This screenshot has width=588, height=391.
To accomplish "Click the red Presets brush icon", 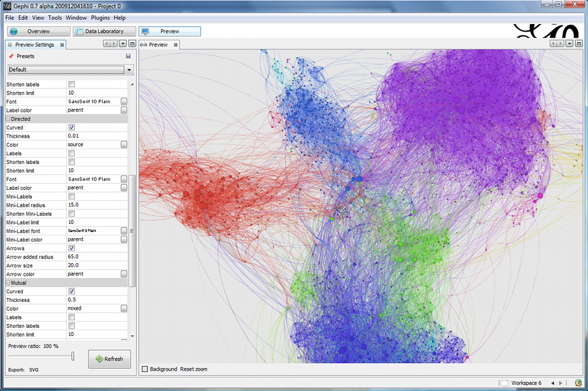I will [11, 56].
